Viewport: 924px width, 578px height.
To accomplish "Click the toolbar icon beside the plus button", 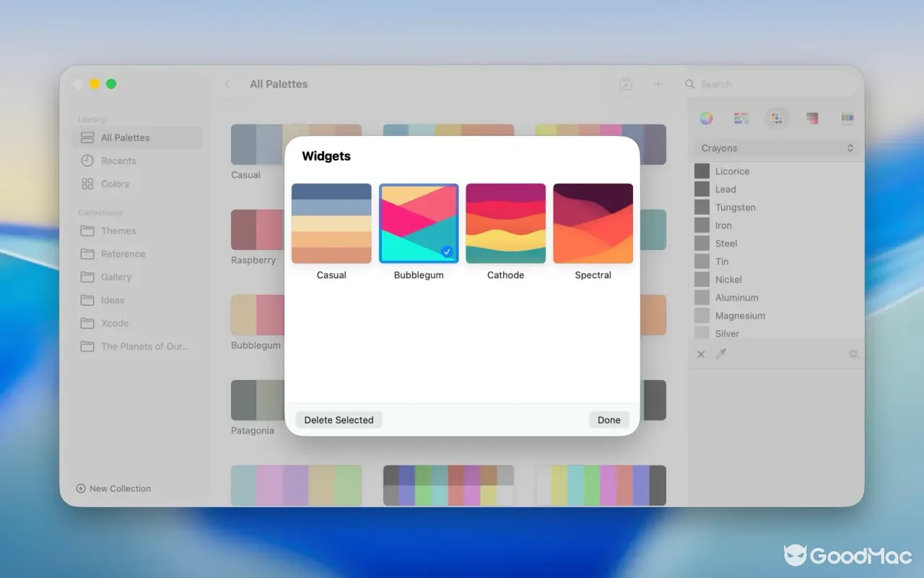I will [626, 84].
